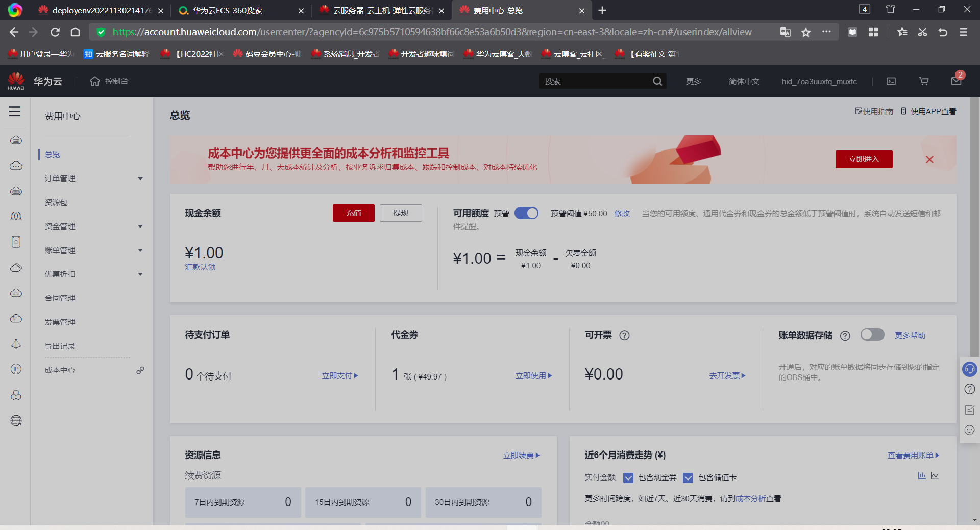This screenshot has height=530, width=980.
Task: Open a new browser tab
Action: click(x=602, y=10)
